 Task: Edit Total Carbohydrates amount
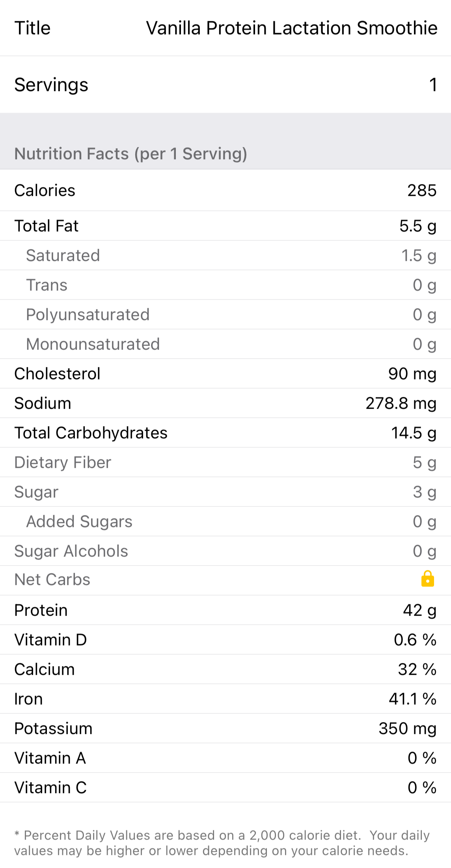(414, 433)
